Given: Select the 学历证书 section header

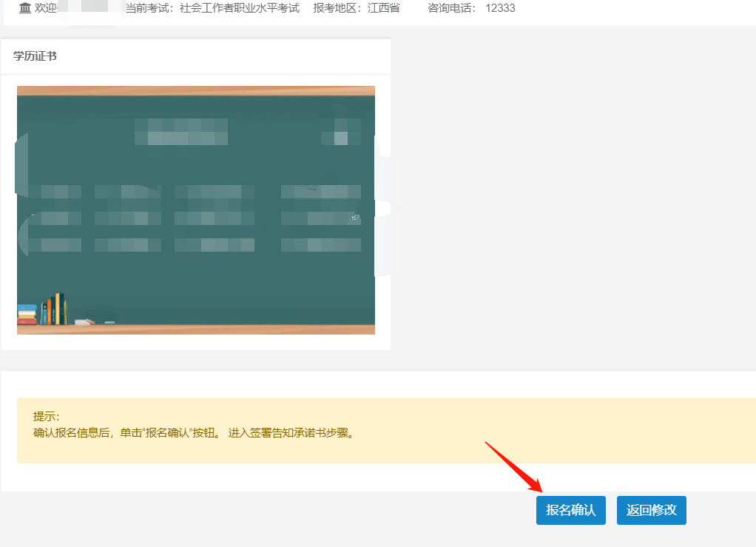Looking at the screenshot, I should tap(33, 56).
